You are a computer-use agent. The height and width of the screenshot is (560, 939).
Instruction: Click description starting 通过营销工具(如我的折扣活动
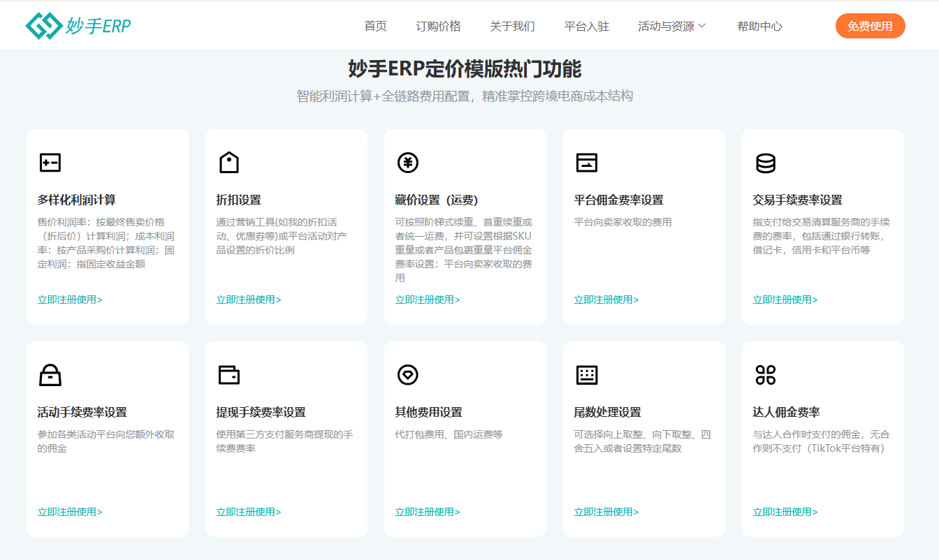[282, 236]
